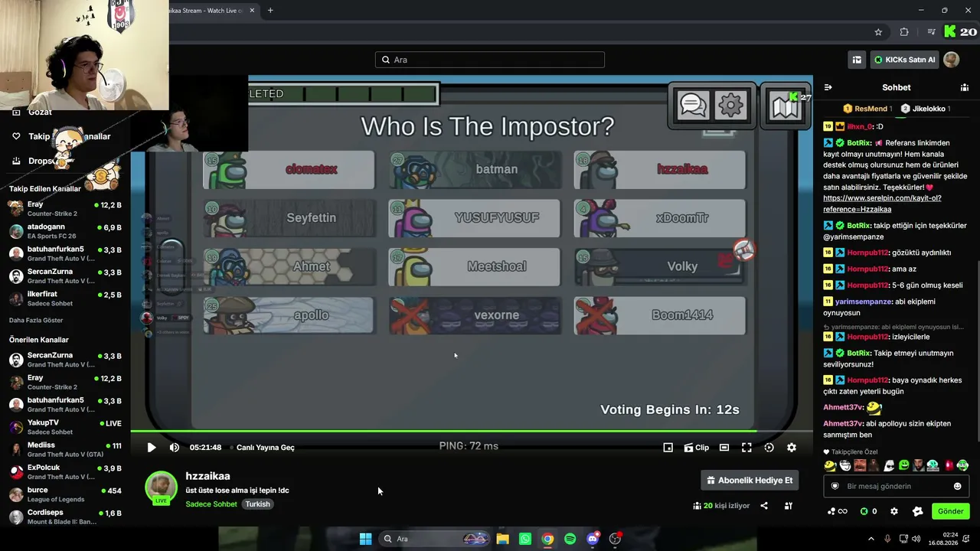Screen dimensions: 980x551
Task: Bookmark this page with the star icon
Action: (878, 32)
